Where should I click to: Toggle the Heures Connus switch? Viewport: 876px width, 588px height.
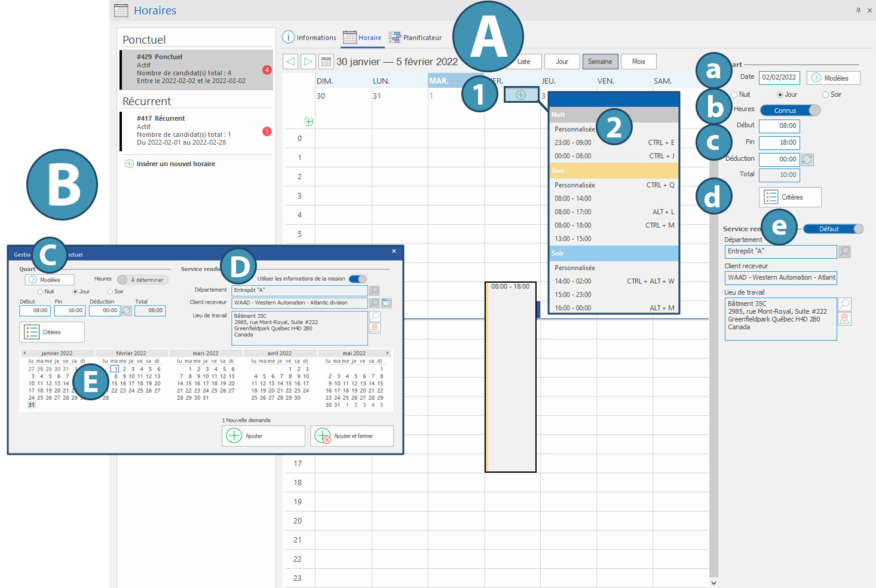(790, 111)
